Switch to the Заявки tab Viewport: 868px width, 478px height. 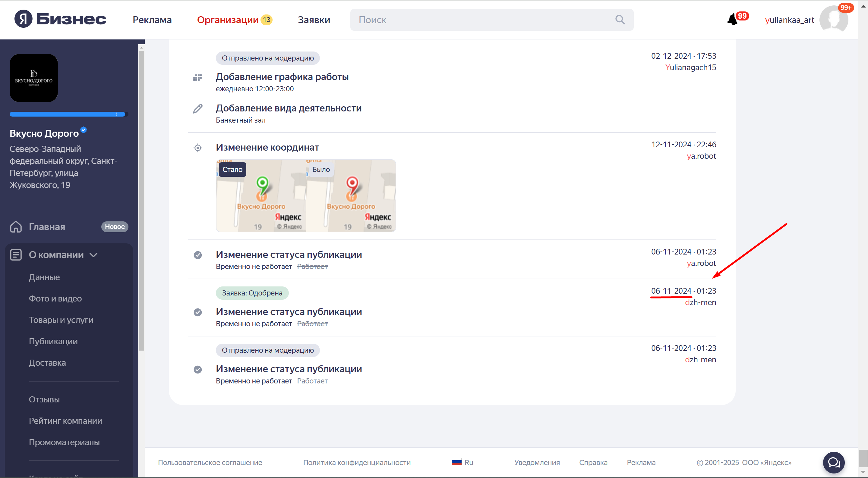[314, 20]
